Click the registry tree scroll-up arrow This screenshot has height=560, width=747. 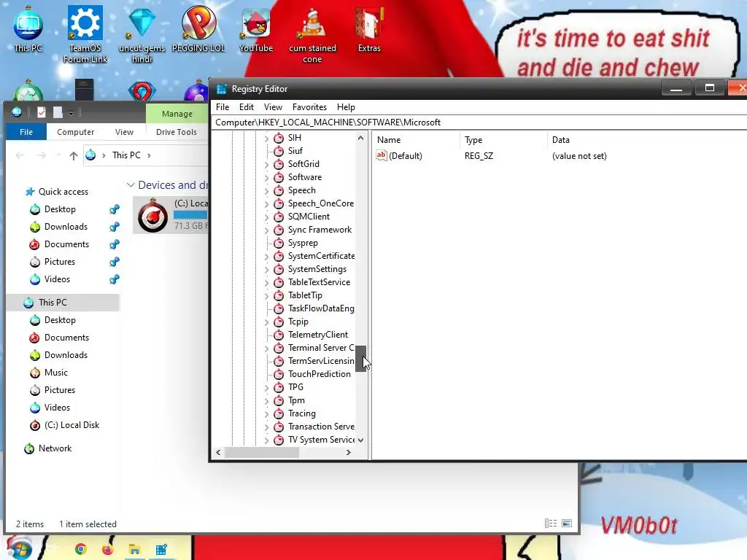point(360,138)
